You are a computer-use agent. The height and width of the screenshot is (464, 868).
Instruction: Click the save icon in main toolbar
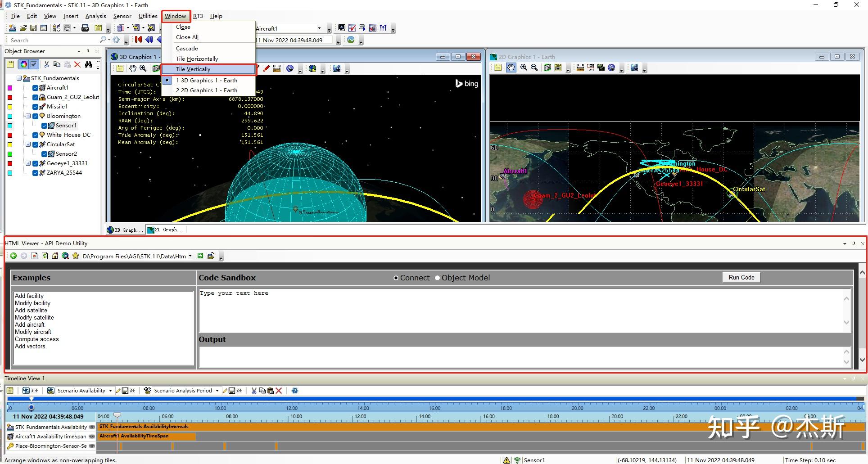(33, 28)
